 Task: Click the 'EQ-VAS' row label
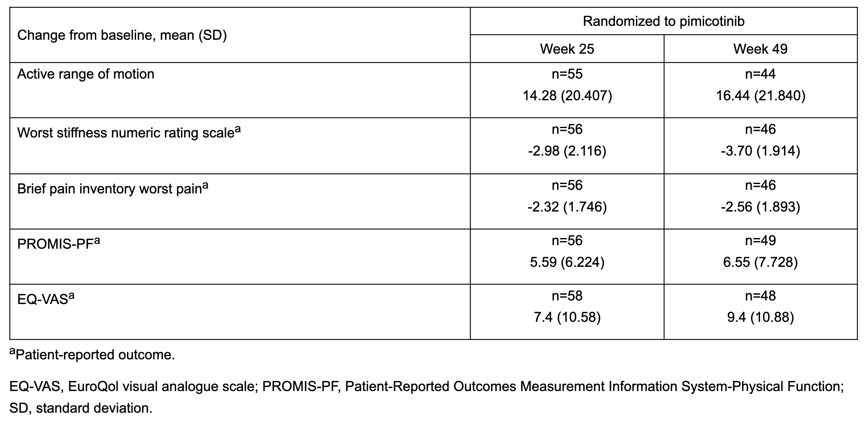pyautogui.click(x=43, y=299)
